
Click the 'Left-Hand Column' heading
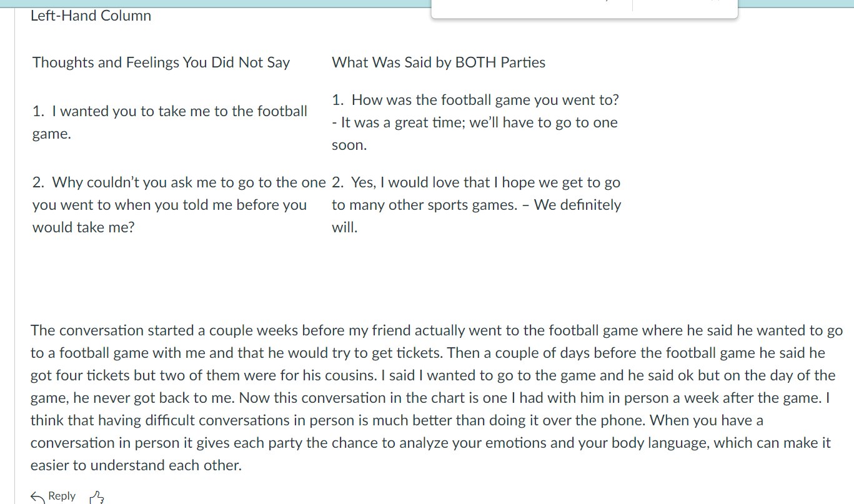tap(91, 16)
